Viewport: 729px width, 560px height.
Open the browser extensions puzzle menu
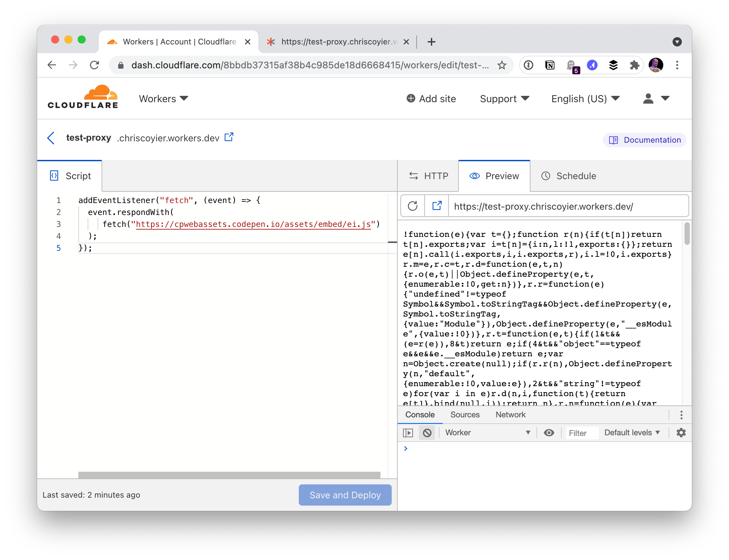pos(634,65)
